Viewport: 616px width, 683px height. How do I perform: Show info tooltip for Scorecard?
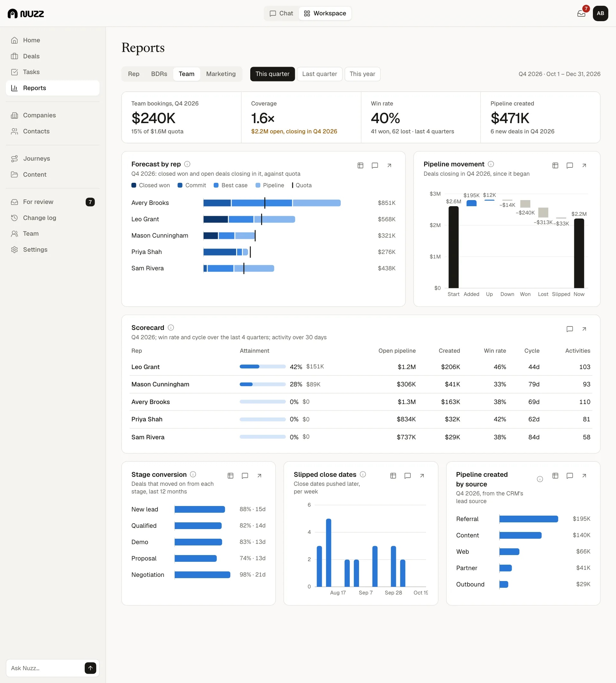[171, 327]
